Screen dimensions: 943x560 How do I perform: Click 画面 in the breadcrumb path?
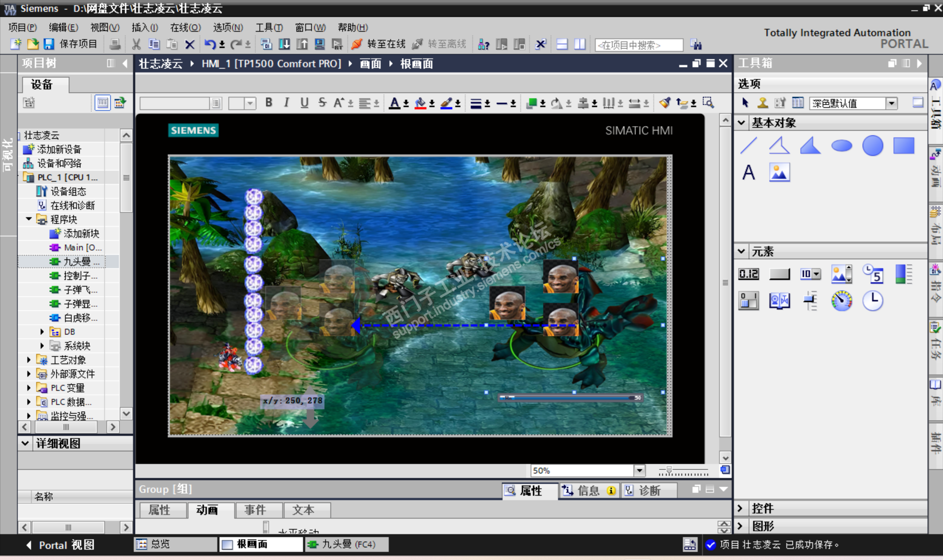pos(370,64)
